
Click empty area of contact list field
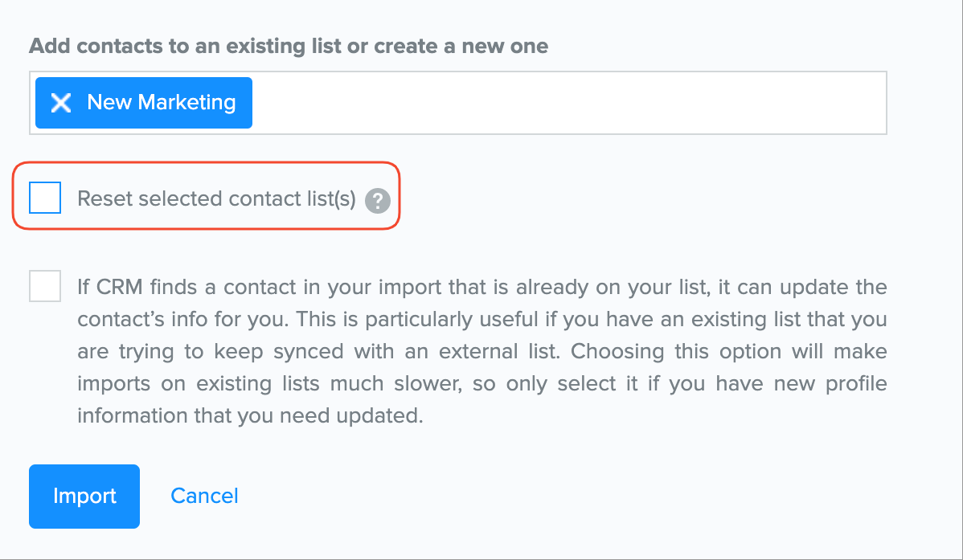(563, 103)
